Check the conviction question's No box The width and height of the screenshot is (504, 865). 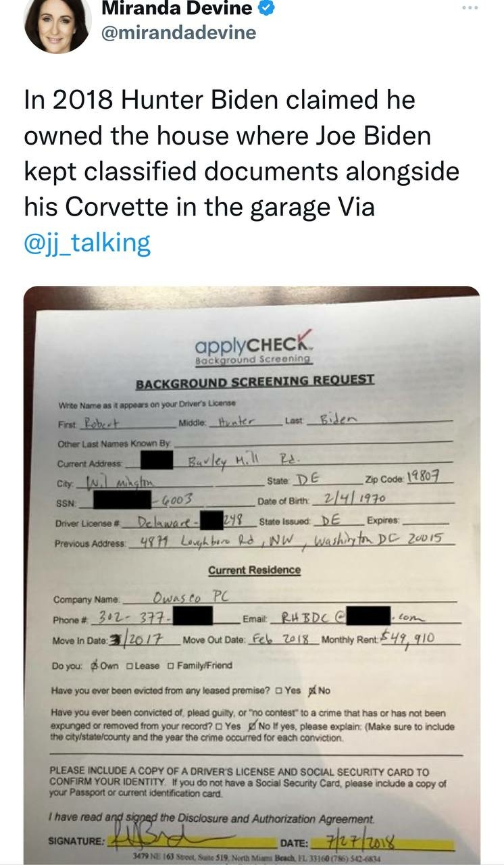pyautogui.click(x=253, y=725)
